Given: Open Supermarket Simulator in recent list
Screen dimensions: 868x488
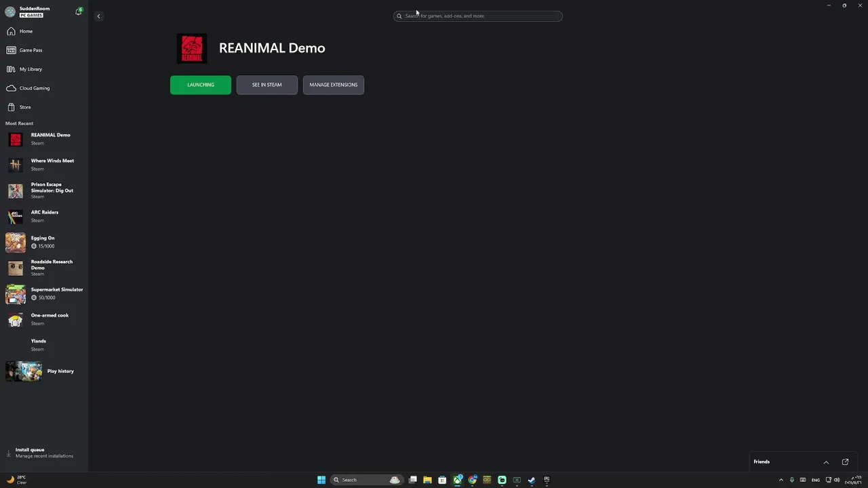Looking at the screenshot, I should pyautogui.click(x=44, y=293).
